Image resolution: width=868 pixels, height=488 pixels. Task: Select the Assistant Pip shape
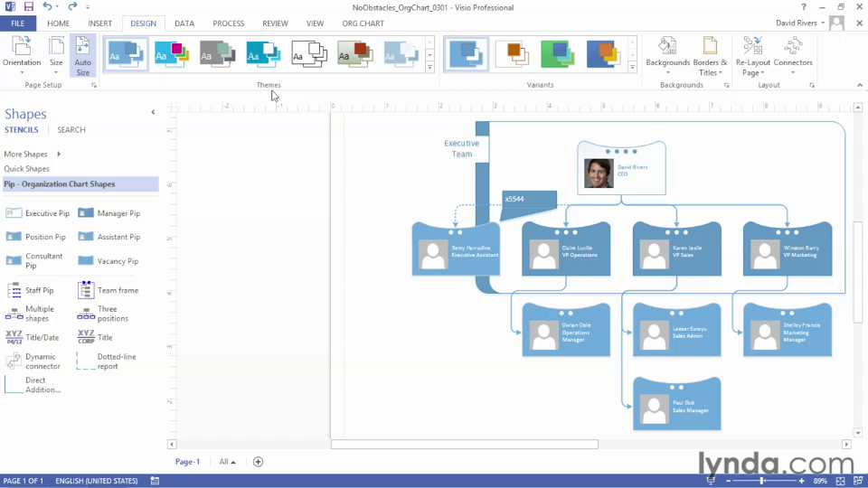[x=109, y=237]
